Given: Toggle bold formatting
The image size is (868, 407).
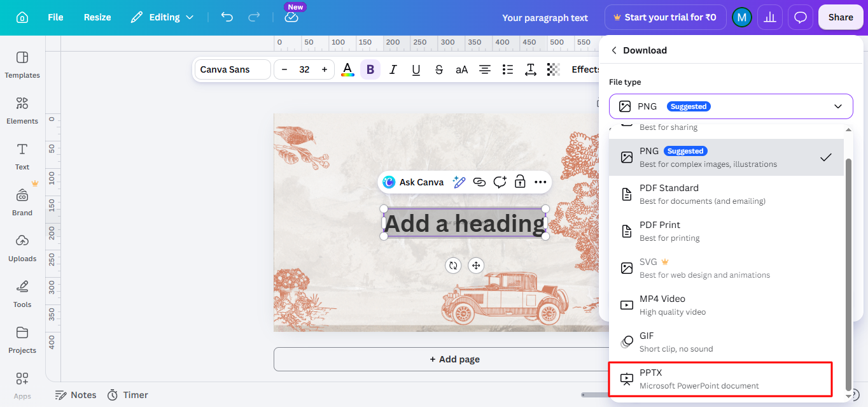Looking at the screenshot, I should [370, 69].
